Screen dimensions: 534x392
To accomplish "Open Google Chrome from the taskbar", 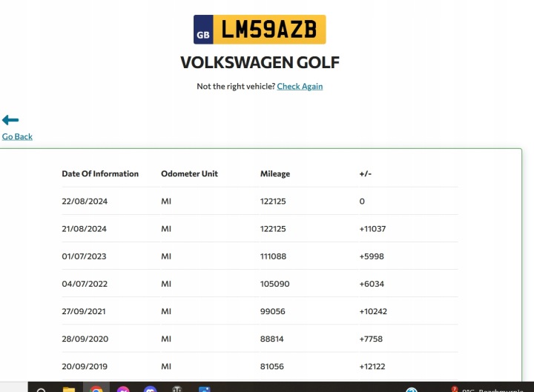I will pyautogui.click(x=96, y=389).
